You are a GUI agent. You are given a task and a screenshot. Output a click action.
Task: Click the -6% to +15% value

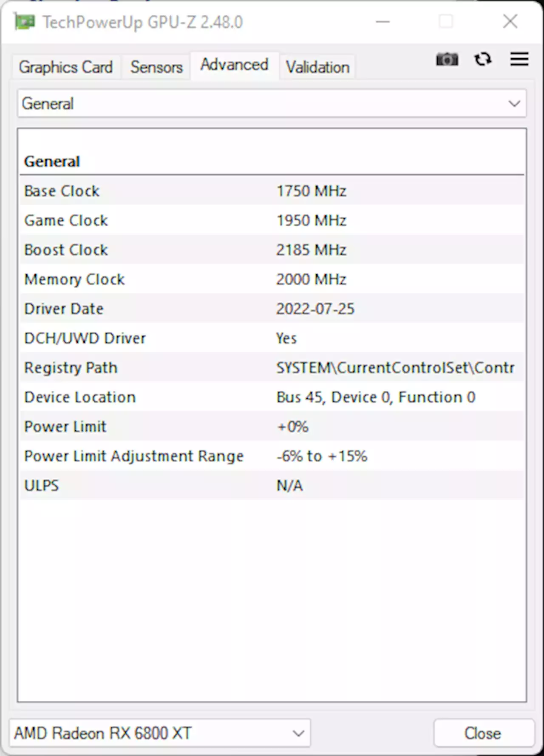[x=322, y=456]
